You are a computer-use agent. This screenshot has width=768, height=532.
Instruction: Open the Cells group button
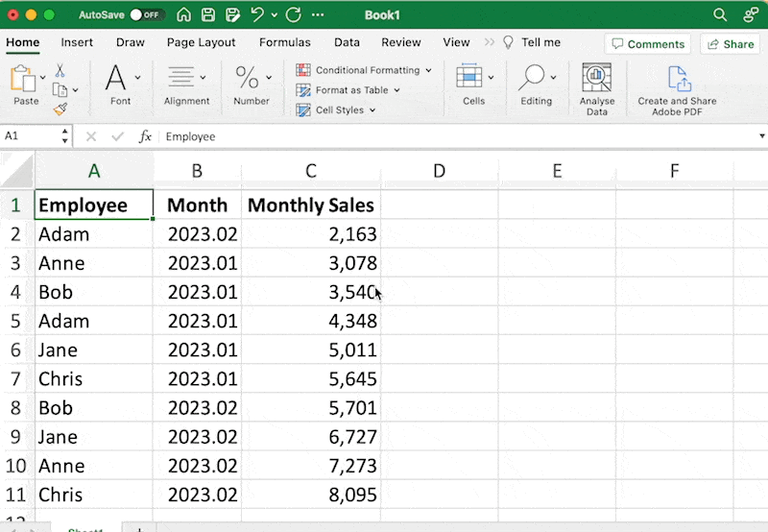coord(474,85)
